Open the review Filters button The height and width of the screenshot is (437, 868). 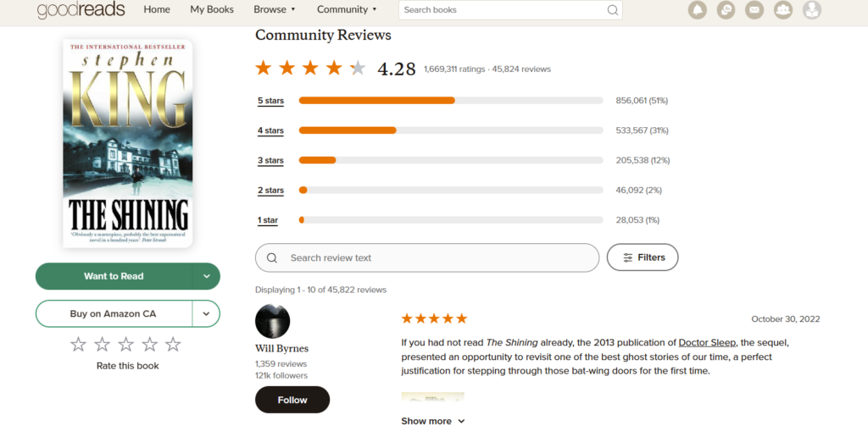click(x=643, y=257)
